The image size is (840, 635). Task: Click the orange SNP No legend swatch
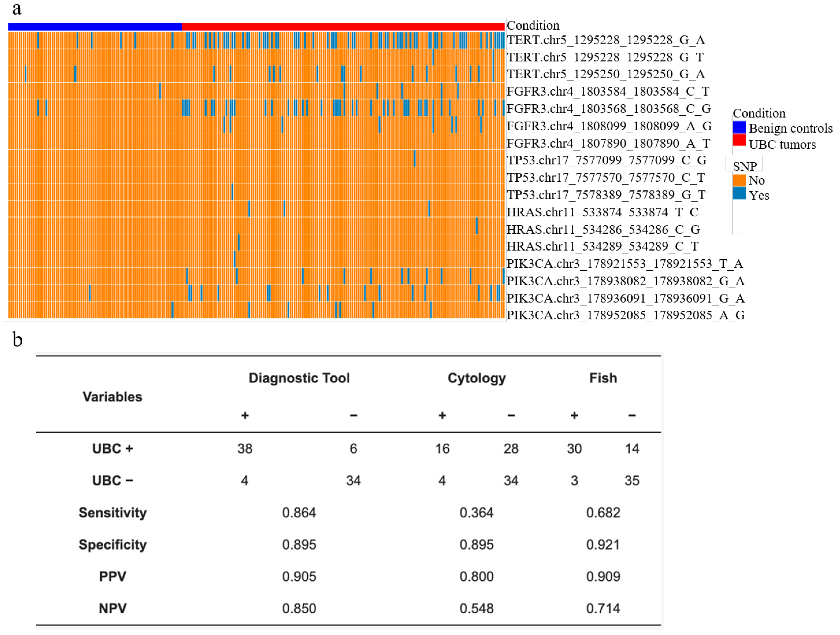[739, 180]
